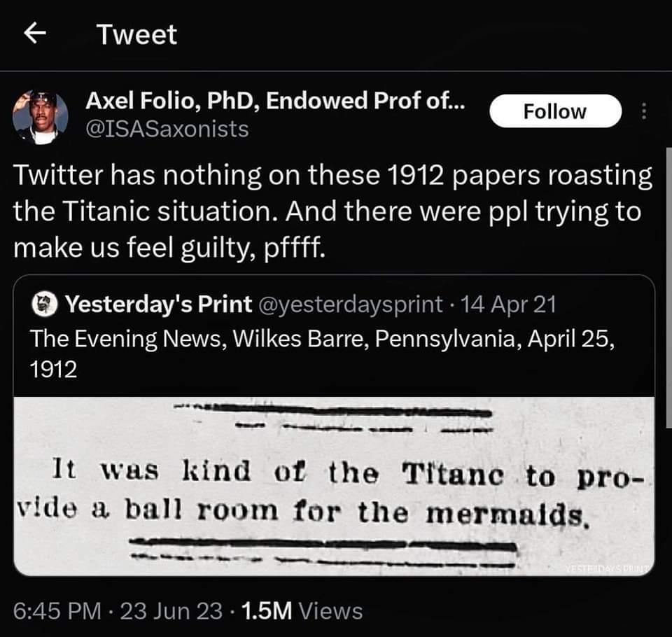This screenshot has height=637, width=672.
Task: Click the Yesterday's Print account name
Action: [x=158, y=304]
